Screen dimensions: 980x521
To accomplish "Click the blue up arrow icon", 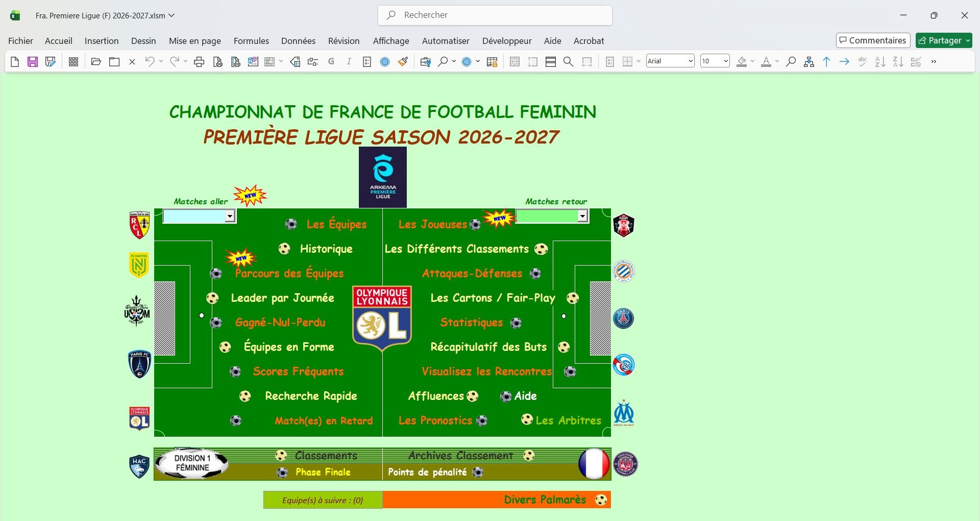I will pyautogui.click(x=827, y=62).
